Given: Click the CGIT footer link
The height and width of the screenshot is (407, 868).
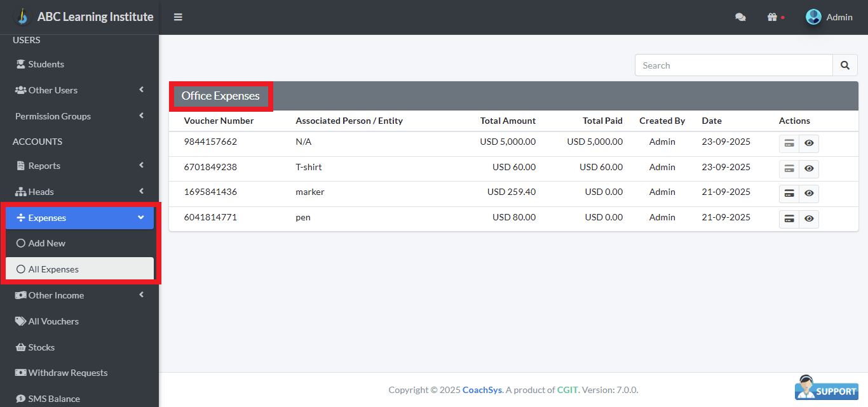Looking at the screenshot, I should 567,390.
